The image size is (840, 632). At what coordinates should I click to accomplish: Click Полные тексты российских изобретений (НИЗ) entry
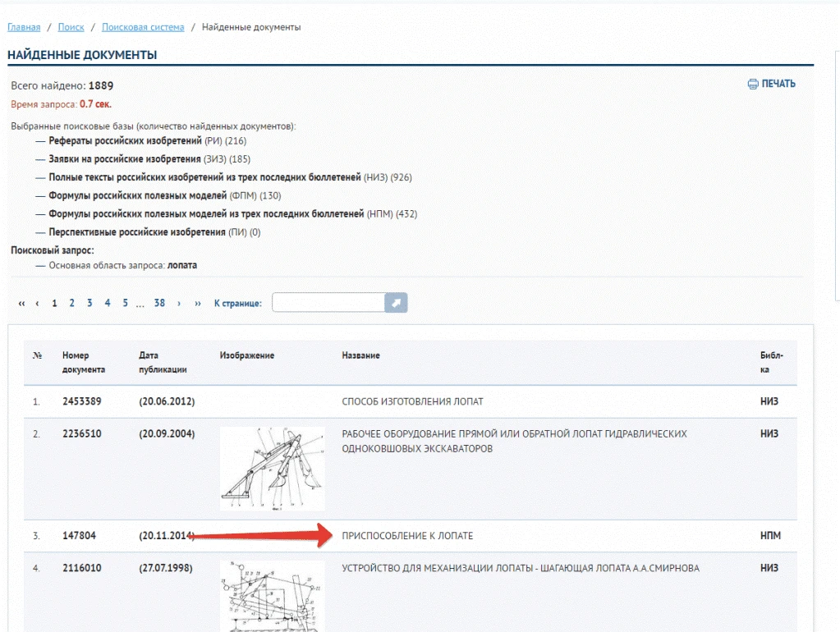coord(231,177)
